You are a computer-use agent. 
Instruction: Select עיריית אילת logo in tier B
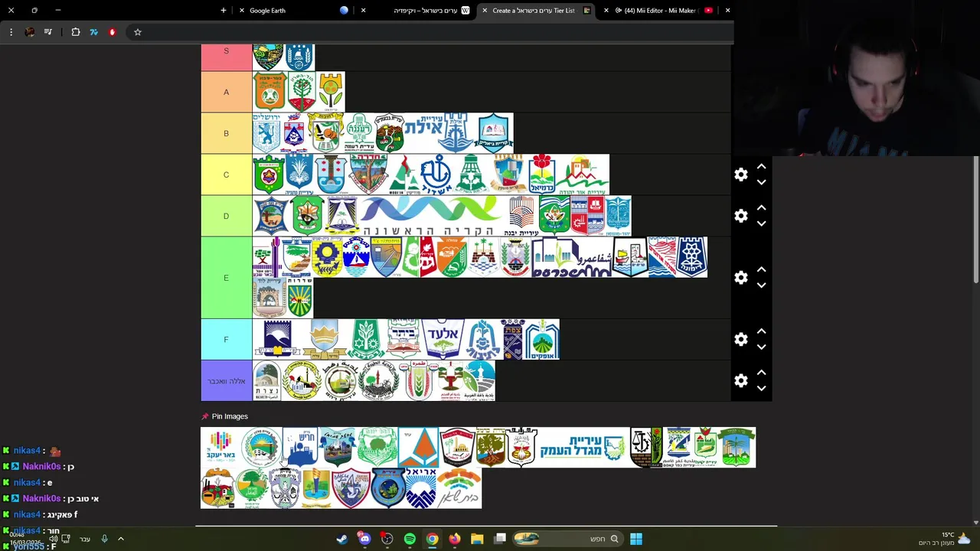pos(439,133)
